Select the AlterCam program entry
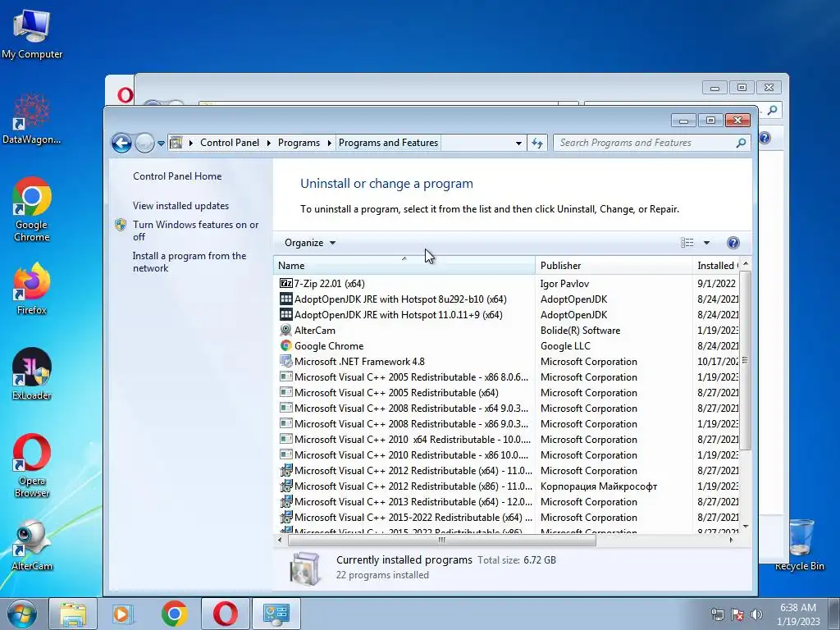The height and width of the screenshot is (630, 840). tap(508, 330)
